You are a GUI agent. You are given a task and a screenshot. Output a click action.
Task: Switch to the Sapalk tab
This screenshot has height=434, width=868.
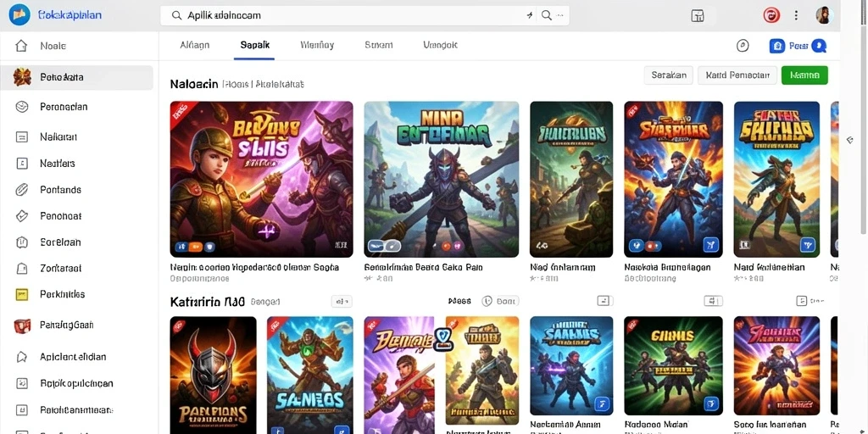click(254, 46)
